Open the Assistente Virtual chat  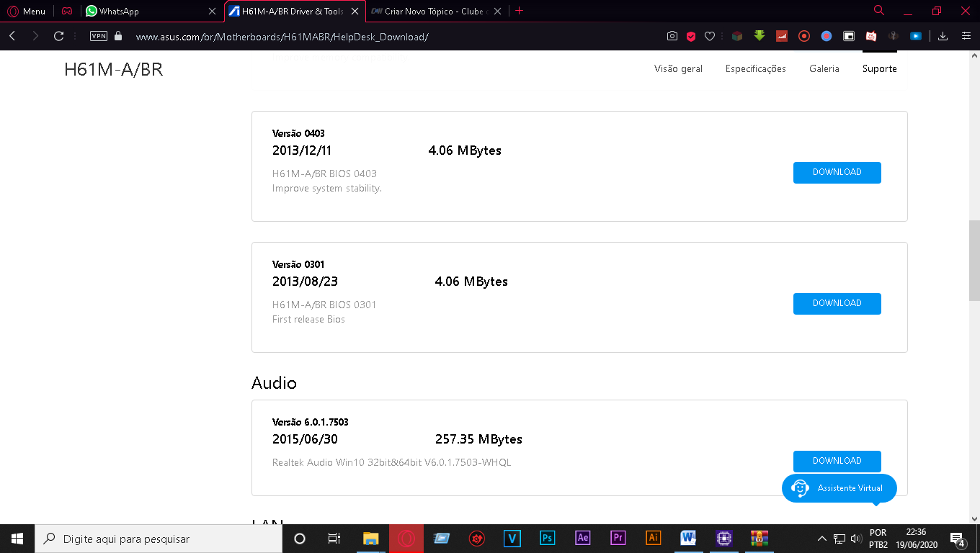839,488
